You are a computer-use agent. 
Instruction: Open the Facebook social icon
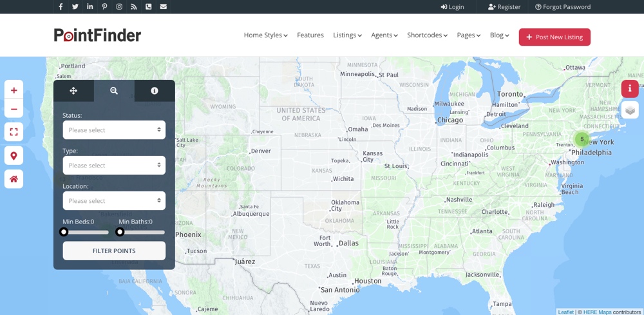point(61,6)
